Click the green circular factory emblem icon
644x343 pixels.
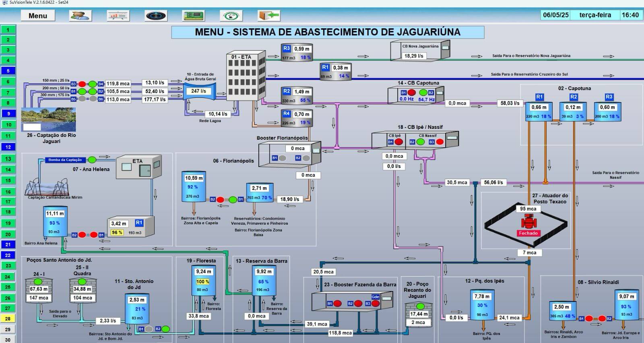[x=231, y=16]
